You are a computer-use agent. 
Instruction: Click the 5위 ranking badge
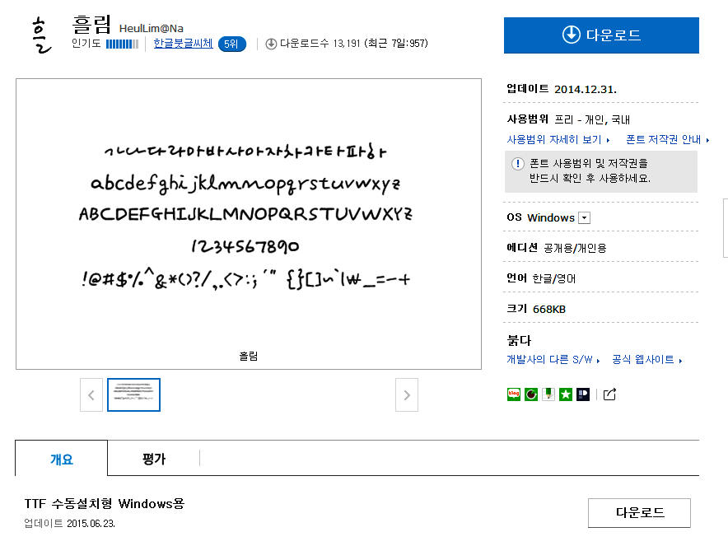231,44
